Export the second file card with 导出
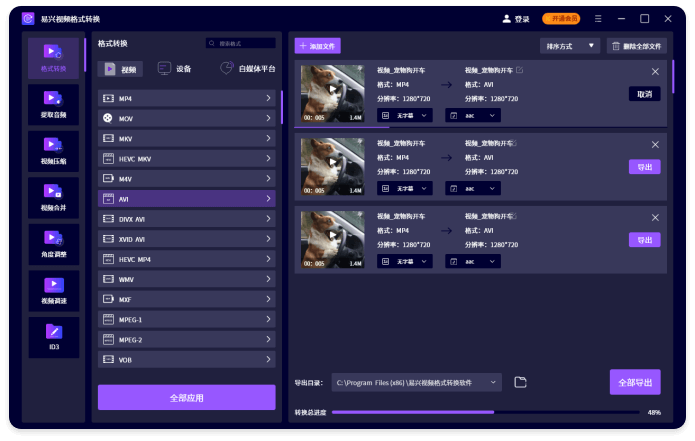This screenshot has height=441, width=695. [644, 167]
